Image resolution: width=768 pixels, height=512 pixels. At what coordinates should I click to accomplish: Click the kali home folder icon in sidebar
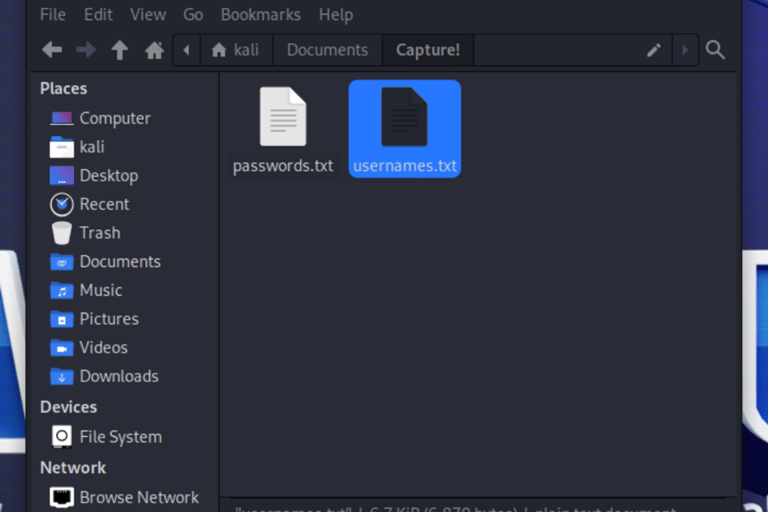coord(62,147)
